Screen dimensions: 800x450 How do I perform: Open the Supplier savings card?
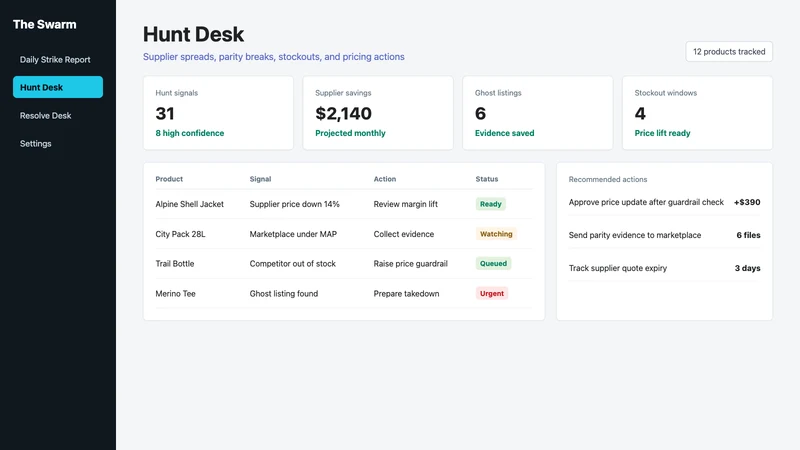pyautogui.click(x=378, y=113)
